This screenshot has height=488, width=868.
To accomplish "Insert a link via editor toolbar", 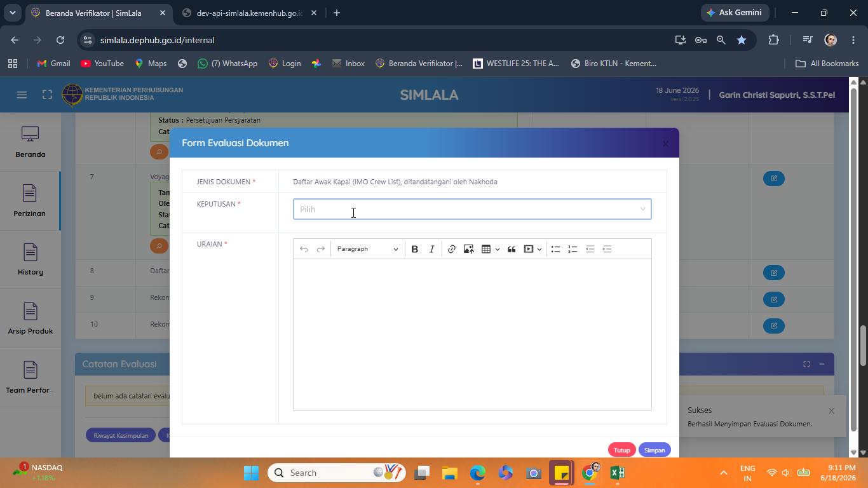I will point(451,249).
